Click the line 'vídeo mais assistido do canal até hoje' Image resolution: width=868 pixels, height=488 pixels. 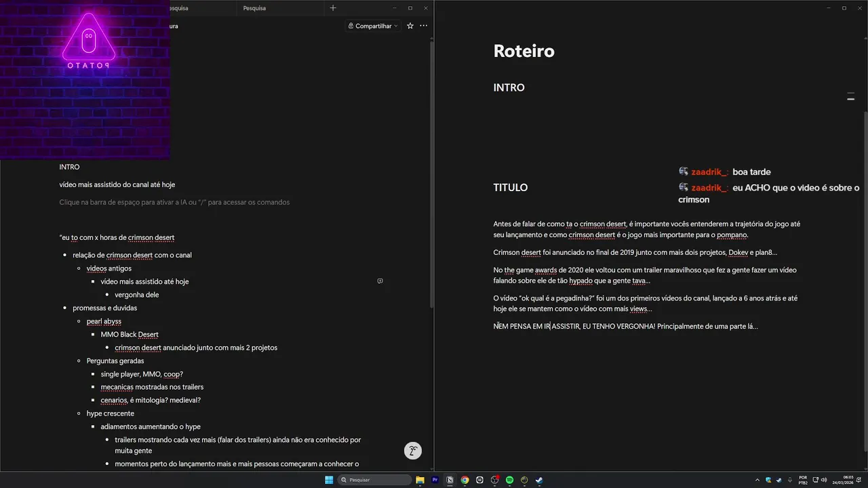117,184
